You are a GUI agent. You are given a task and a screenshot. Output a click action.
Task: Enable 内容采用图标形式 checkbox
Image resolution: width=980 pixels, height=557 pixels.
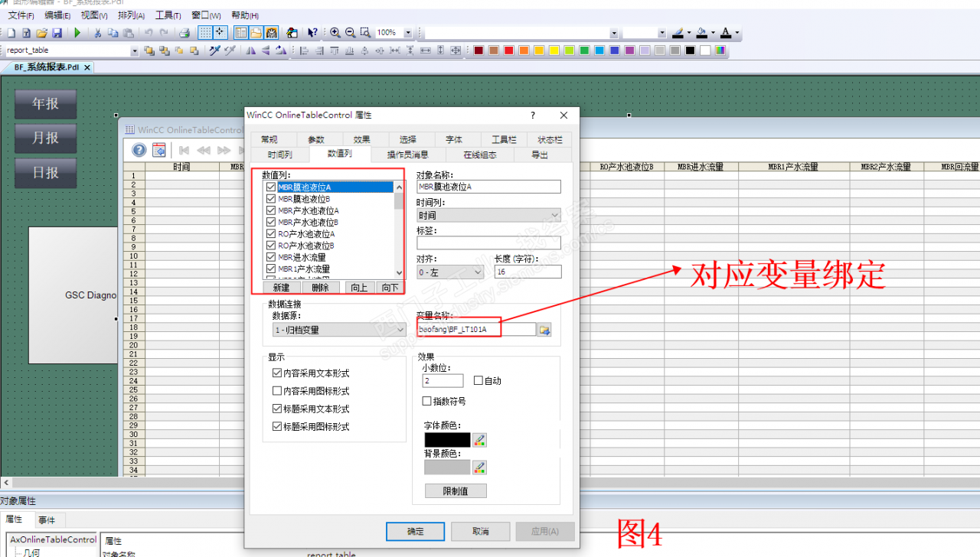click(277, 391)
